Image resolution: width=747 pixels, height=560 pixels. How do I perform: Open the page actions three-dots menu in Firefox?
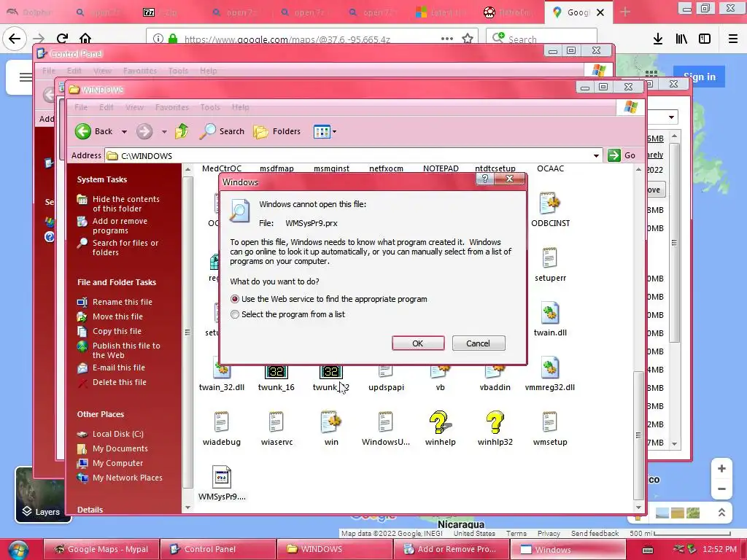click(447, 39)
